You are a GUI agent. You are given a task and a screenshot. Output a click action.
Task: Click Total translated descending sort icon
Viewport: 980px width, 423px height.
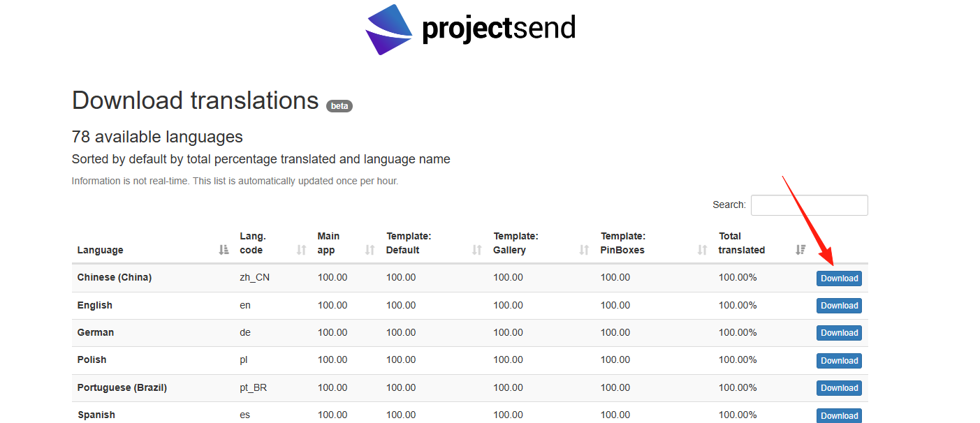click(x=800, y=250)
